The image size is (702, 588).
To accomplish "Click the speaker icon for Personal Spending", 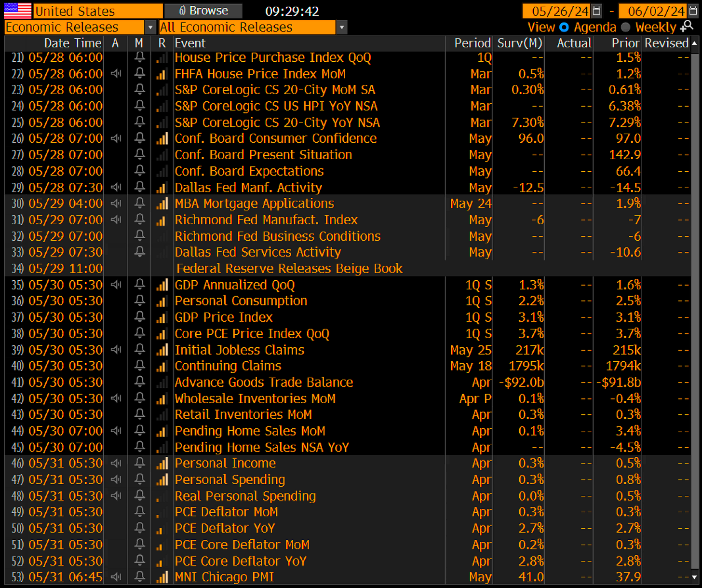I will click(x=116, y=479).
